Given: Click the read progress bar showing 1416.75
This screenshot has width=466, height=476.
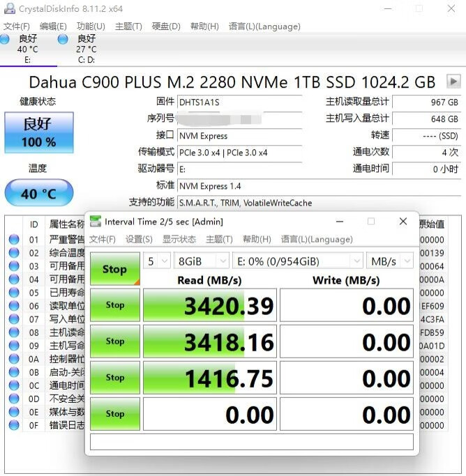Looking at the screenshot, I should [x=210, y=377].
